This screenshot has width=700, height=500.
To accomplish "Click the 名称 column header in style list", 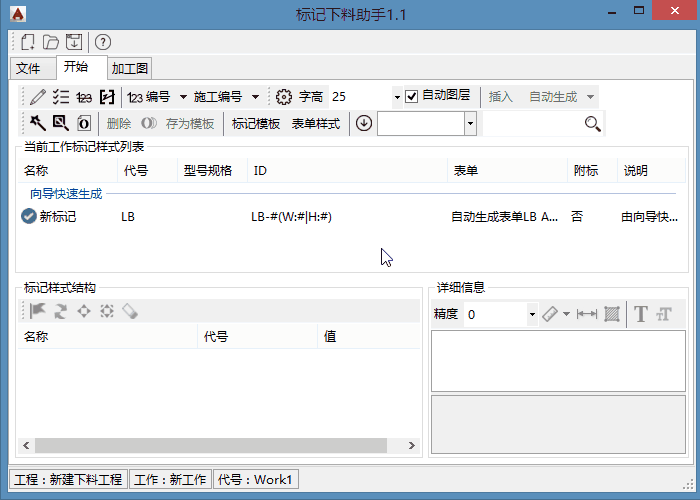I will (67, 171).
